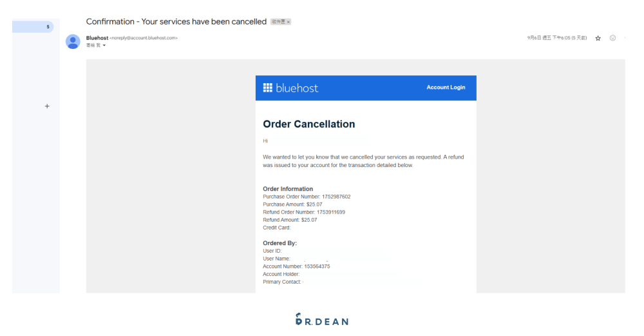Open the Account Login link
The image size is (644, 336).
coord(446,88)
